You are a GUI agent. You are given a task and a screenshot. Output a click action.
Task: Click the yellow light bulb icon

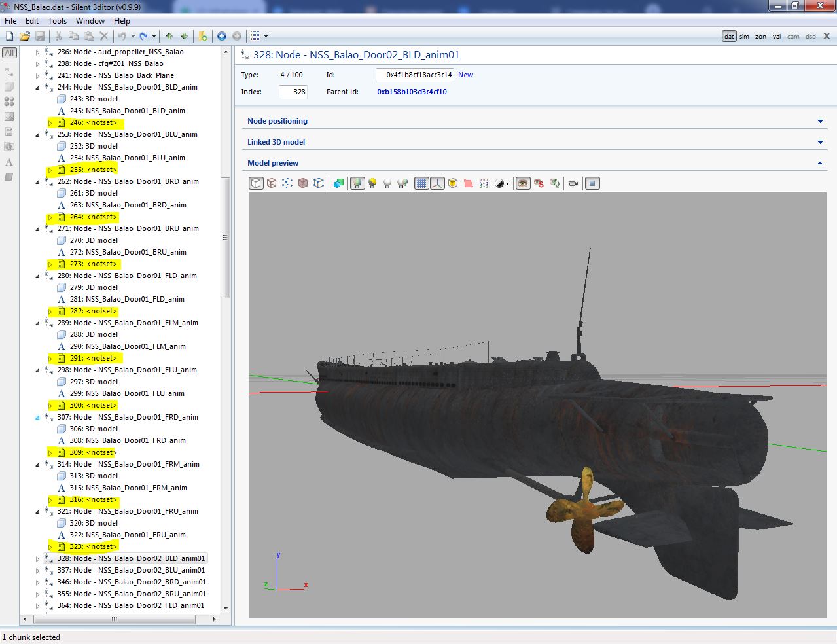tap(372, 183)
